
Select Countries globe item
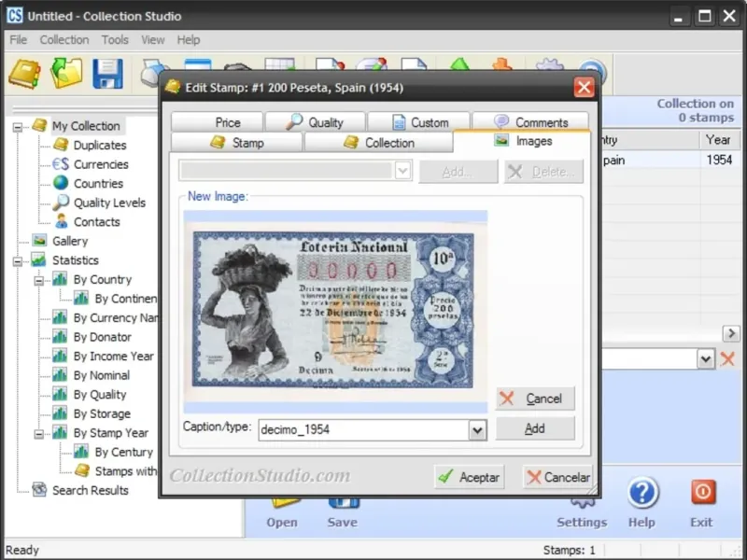[x=98, y=183]
